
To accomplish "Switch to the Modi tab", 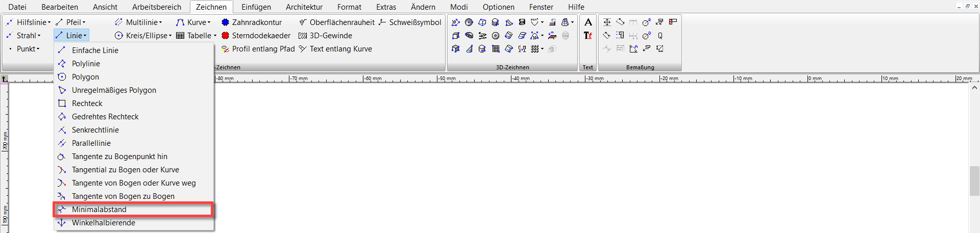I will (459, 7).
